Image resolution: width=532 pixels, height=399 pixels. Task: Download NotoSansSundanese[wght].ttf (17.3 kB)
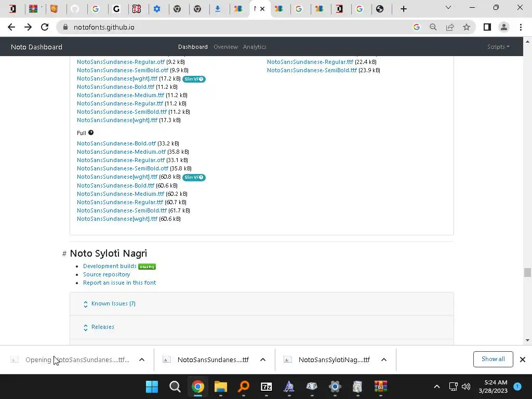[x=117, y=120]
